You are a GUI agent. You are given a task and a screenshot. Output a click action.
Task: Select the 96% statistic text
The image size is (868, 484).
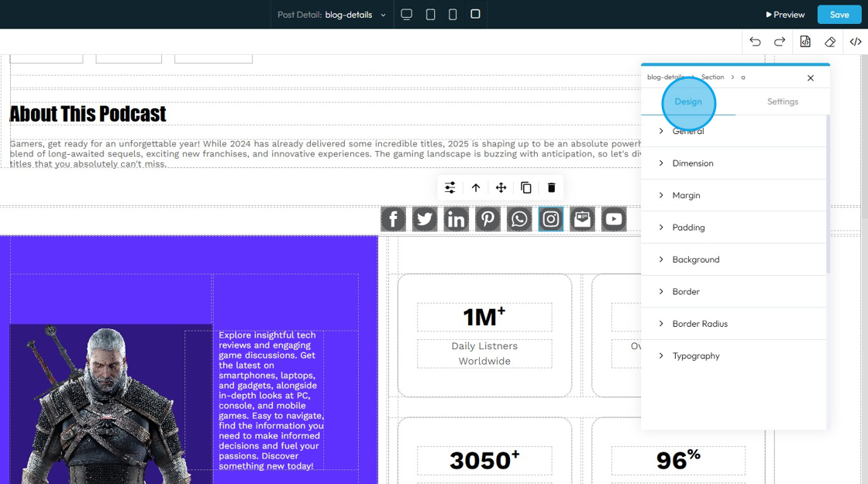pyautogui.click(x=678, y=460)
